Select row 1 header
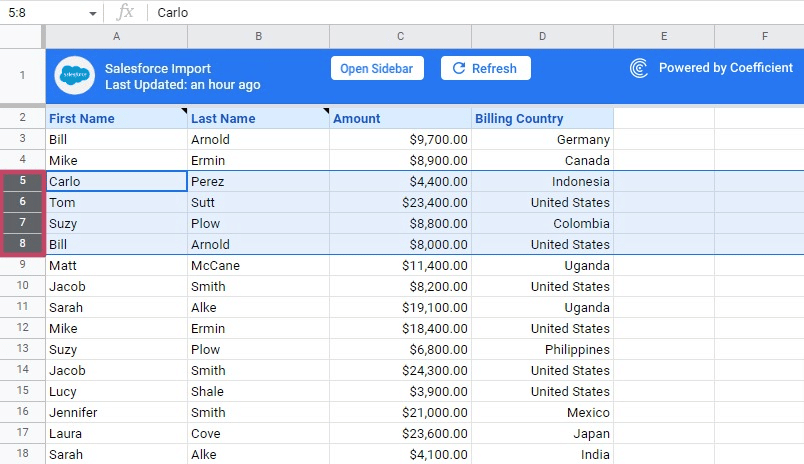804x464 pixels. [22, 76]
